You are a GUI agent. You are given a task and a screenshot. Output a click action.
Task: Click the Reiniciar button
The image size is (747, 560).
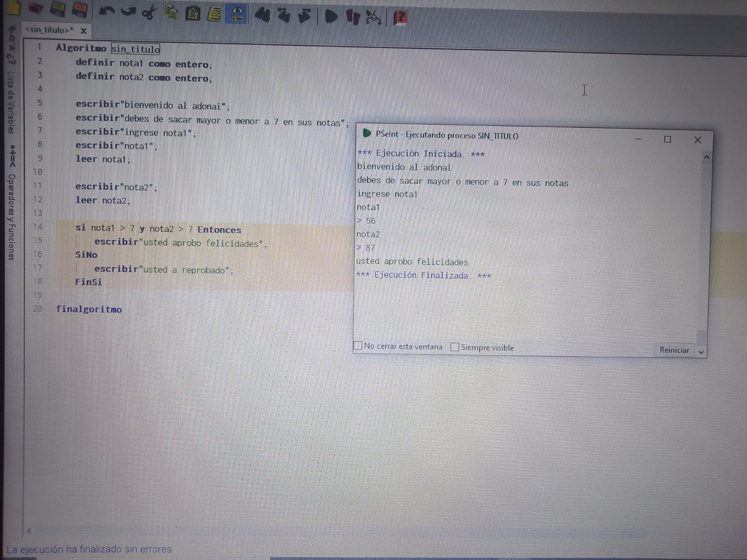pyautogui.click(x=674, y=350)
